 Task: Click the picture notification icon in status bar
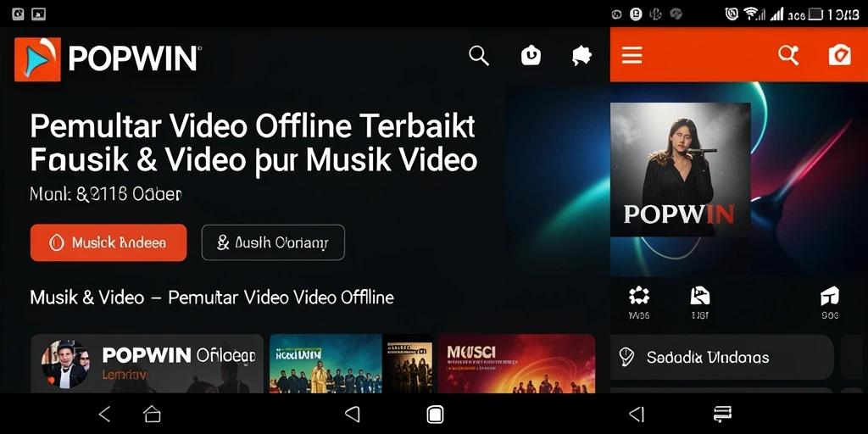(38, 14)
